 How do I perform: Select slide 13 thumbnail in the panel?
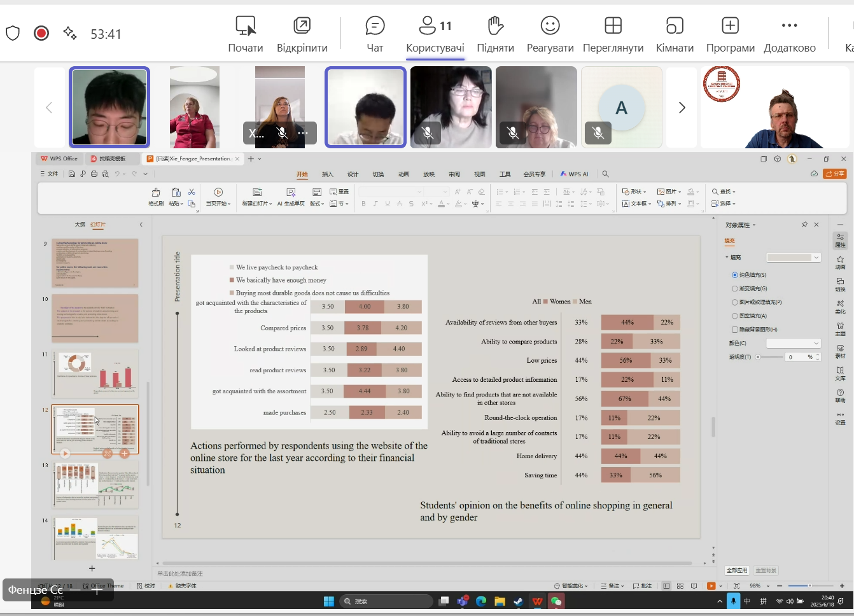[95, 485]
